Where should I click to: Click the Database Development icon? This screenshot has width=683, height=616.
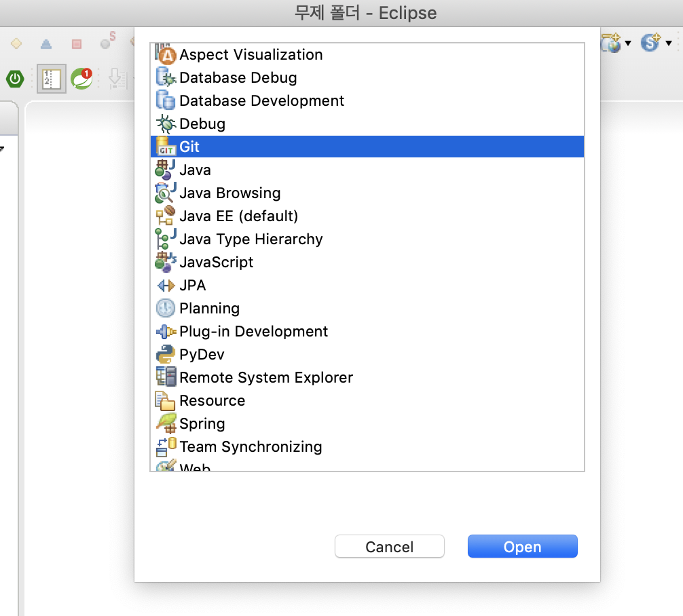point(166,100)
